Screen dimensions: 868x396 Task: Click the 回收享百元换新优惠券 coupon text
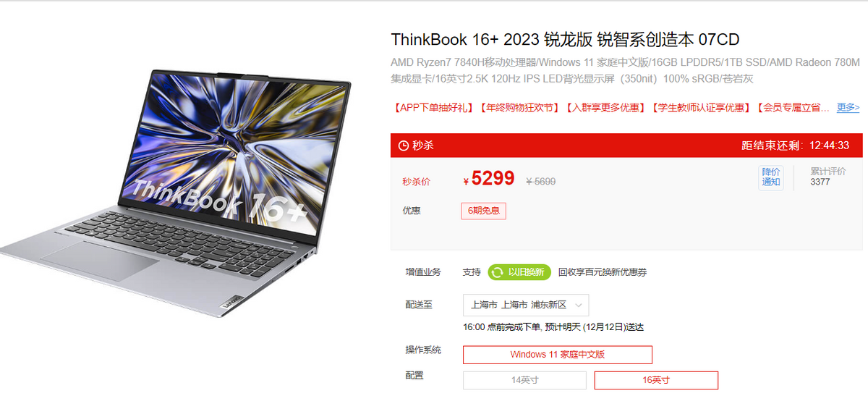coord(603,272)
